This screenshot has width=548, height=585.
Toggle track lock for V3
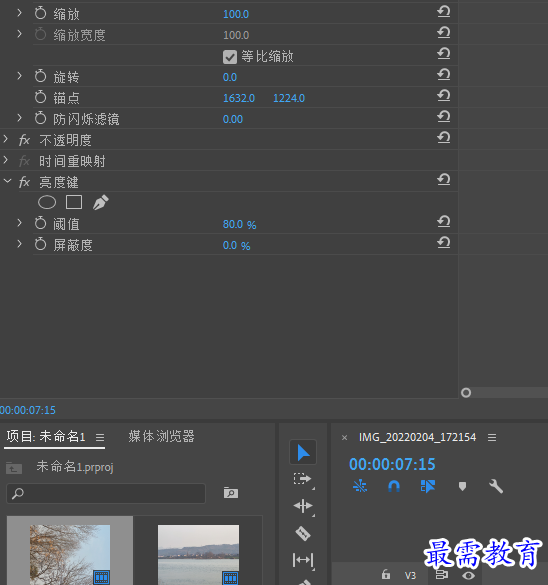click(x=386, y=574)
